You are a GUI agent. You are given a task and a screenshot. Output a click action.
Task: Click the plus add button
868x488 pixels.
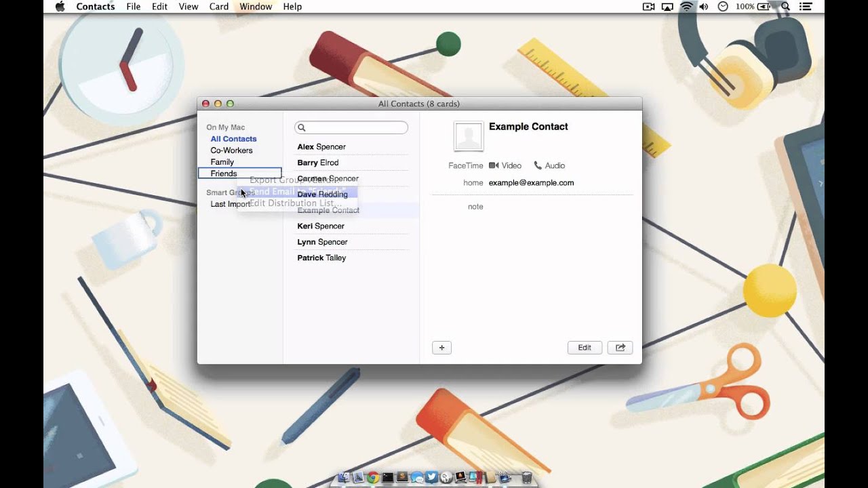point(441,348)
